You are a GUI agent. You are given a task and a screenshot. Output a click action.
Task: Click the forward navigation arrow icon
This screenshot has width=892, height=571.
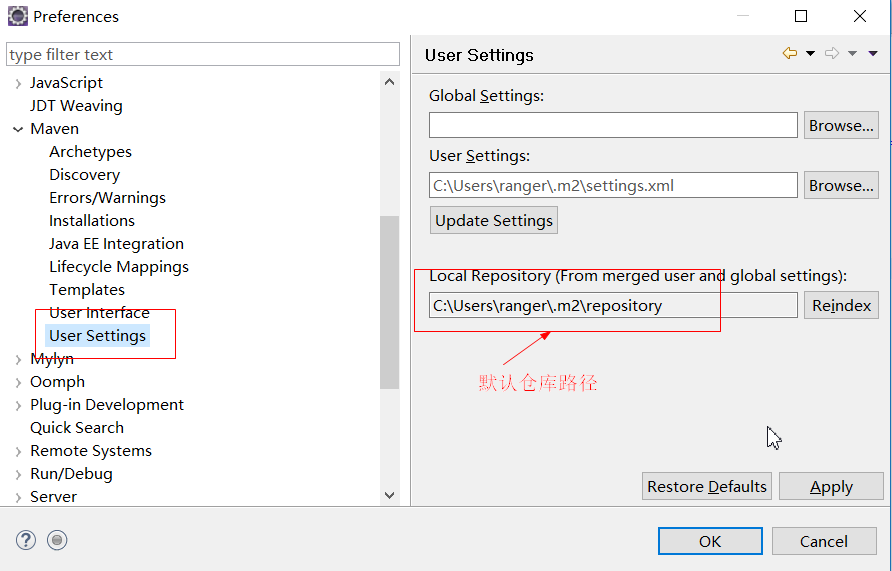pos(832,53)
